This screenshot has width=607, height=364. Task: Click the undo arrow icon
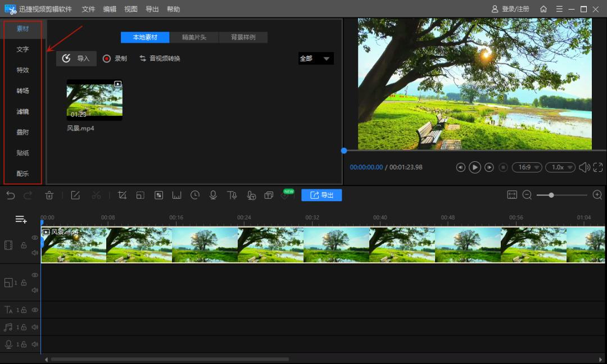click(10, 195)
